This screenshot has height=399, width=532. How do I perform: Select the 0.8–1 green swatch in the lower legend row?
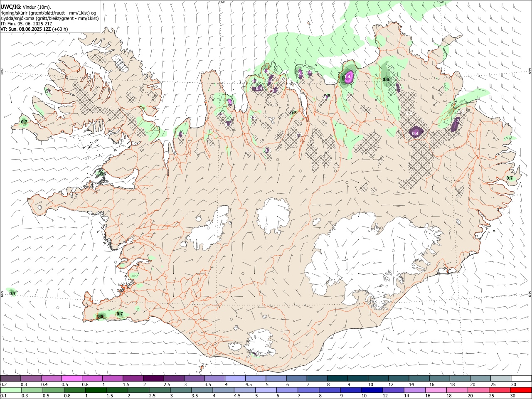tap(74, 390)
